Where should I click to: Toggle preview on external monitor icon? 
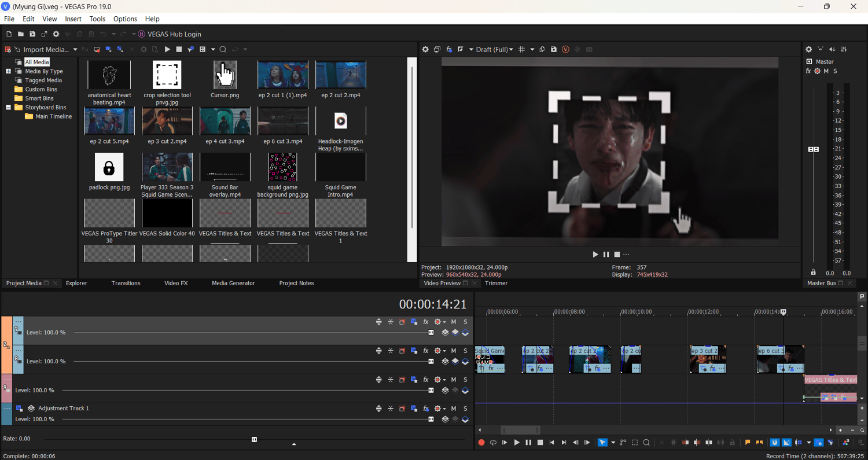437,50
